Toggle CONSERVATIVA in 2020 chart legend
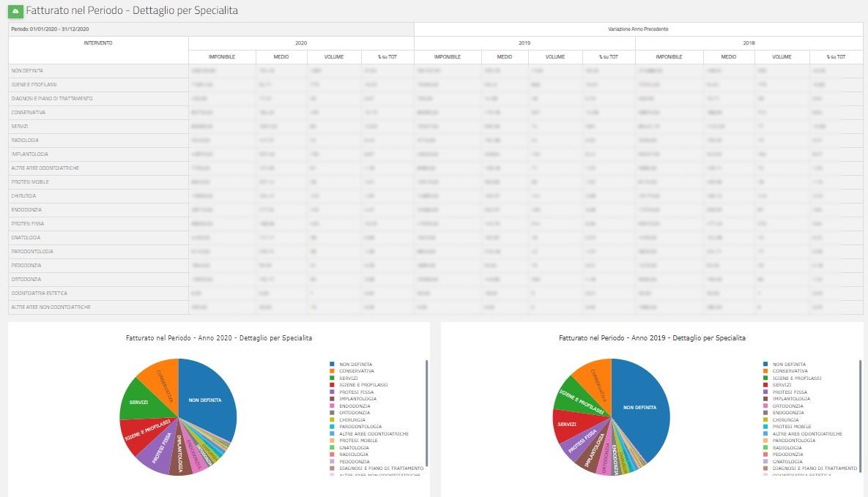Viewport: 868px width, 497px height. (x=356, y=371)
